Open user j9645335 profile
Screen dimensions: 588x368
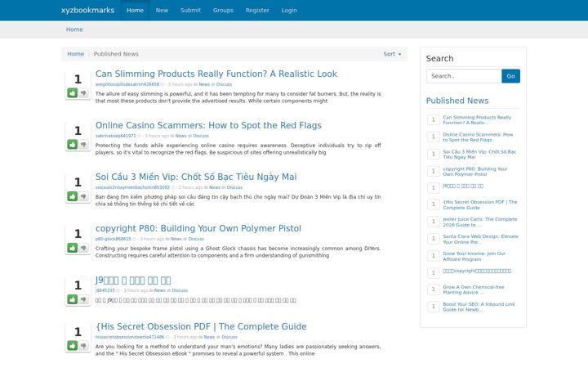[x=105, y=290]
